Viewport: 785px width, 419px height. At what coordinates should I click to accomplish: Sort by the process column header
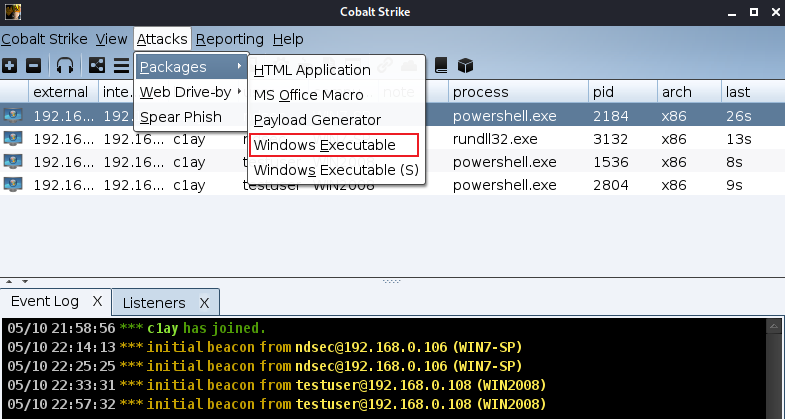(518, 92)
